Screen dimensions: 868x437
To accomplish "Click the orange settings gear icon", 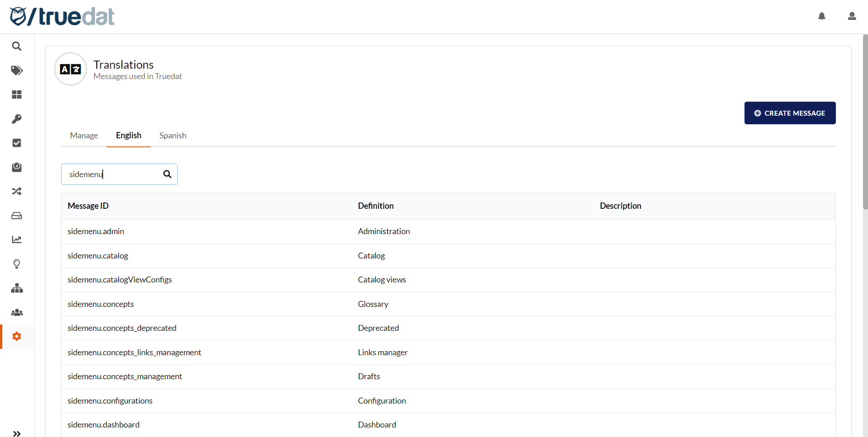I will pyautogui.click(x=17, y=336).
